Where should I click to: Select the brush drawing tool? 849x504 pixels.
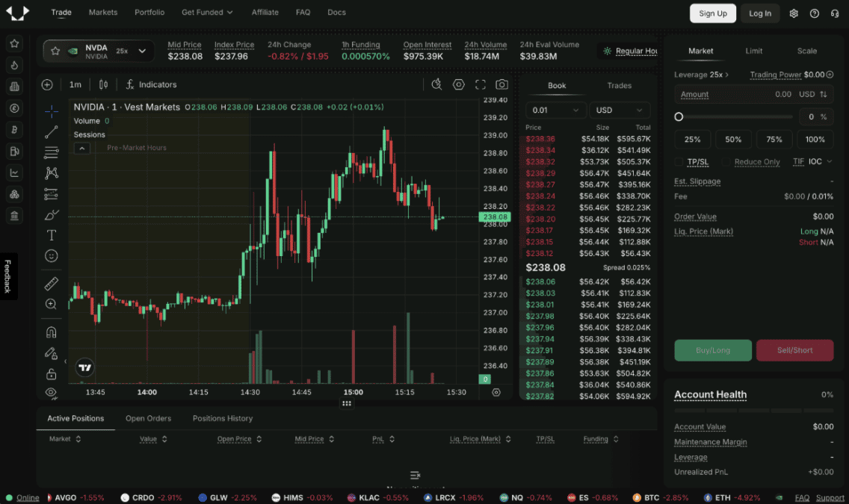click(x=52, y=215)
